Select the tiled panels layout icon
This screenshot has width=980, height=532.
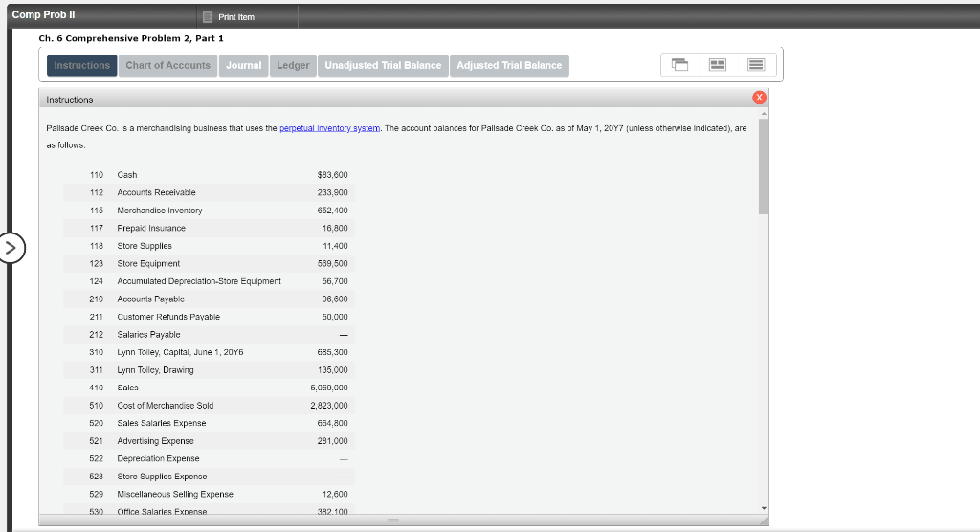pyautogui.click(x=718, y=65)
